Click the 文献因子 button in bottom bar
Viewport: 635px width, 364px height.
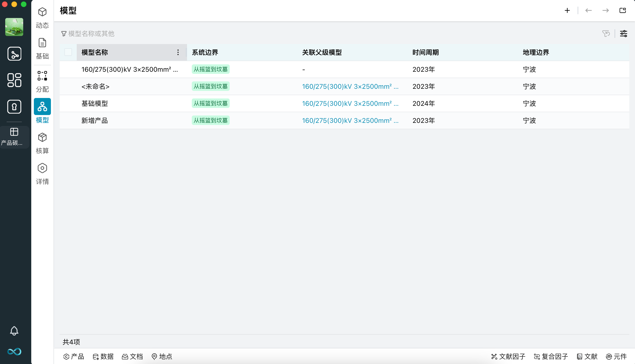click(x=508, y=356)
